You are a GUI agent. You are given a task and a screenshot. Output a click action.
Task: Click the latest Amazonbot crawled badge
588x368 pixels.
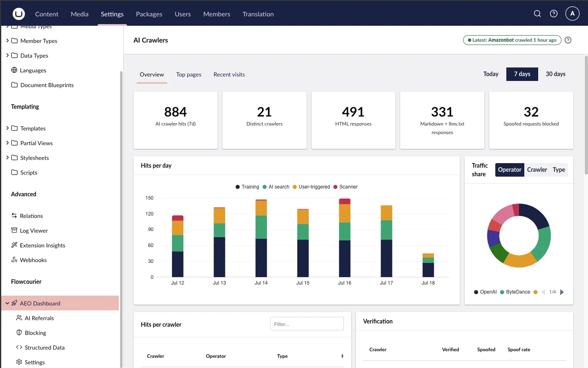(x=512, y=40)
